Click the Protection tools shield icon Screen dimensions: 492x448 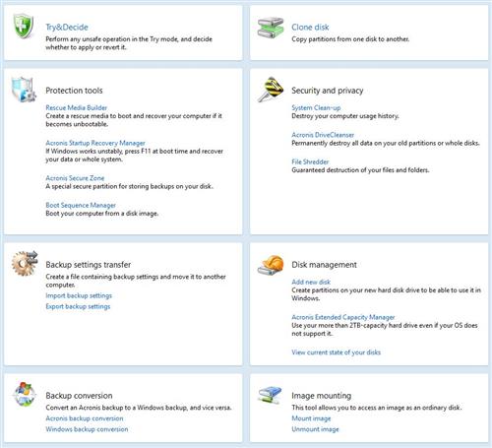(x=24, y=90)
